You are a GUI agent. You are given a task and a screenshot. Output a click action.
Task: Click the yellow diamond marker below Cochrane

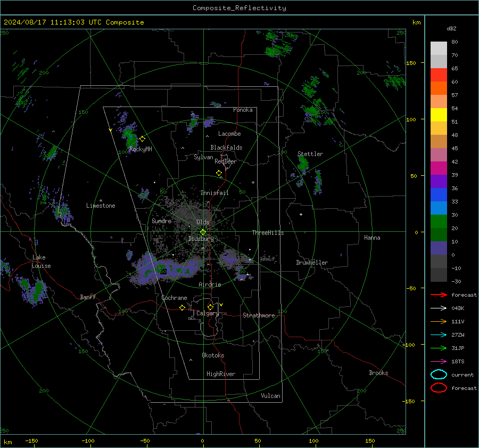[x=183, y=307]
